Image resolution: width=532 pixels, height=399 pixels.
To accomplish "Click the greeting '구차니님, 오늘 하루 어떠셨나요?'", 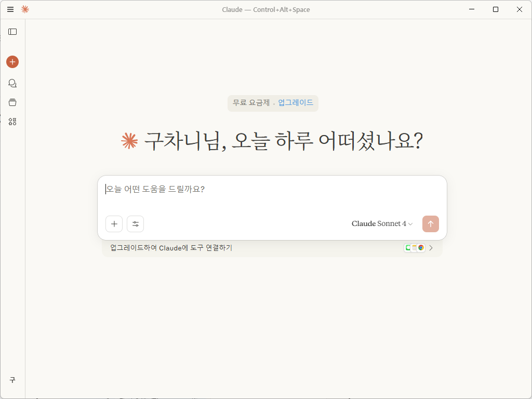I will 284,141.
